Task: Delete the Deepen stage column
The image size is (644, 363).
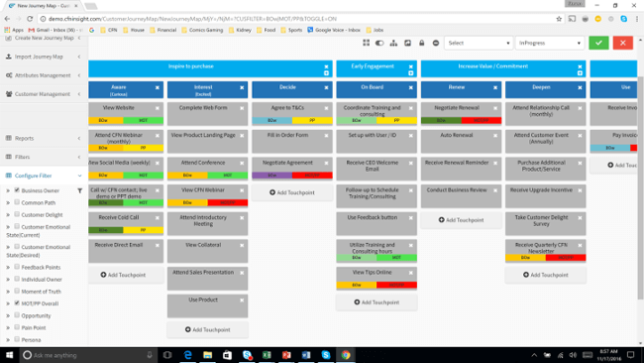Action: (x=580, y=87)
